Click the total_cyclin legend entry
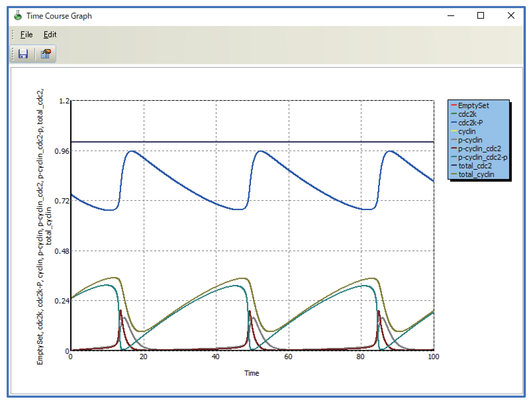The width and height of the screenshot is (532, 404). (x=476, y=175)
